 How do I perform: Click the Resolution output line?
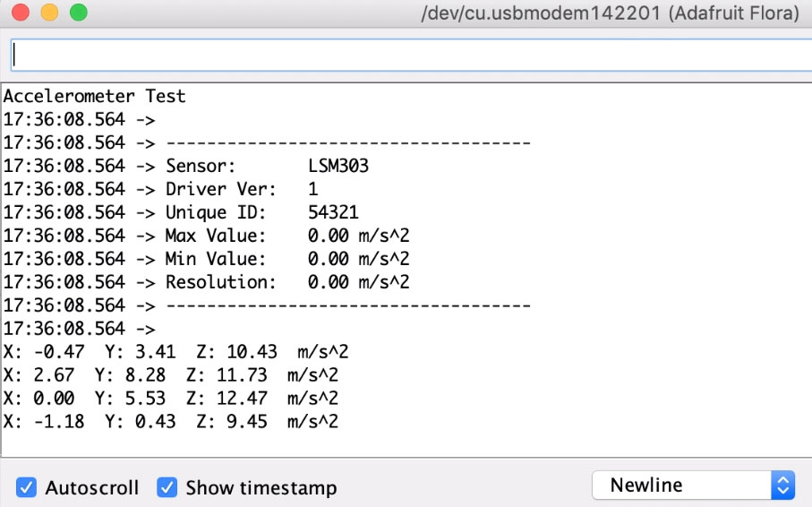[x=207, y=282]
